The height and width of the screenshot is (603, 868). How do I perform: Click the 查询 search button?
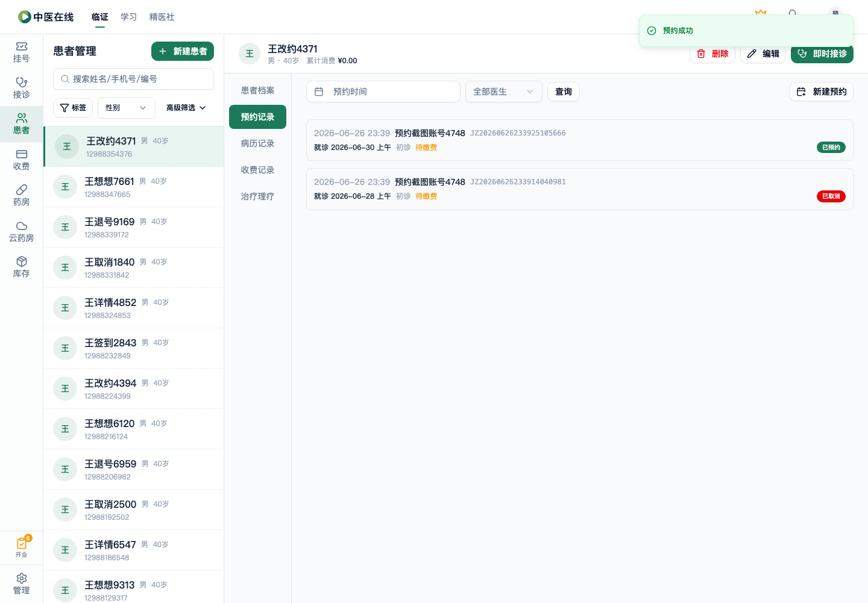pos(564,92)
